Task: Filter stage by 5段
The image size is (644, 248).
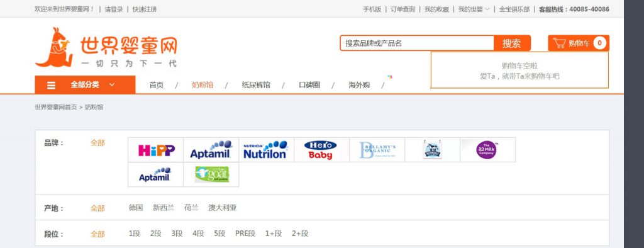Action: [x=219, y=234]
